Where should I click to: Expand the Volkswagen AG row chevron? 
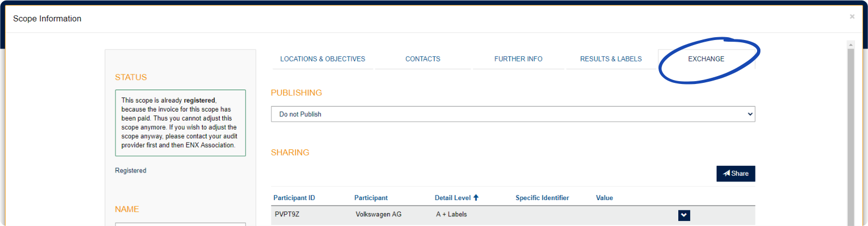pos(684,215)
